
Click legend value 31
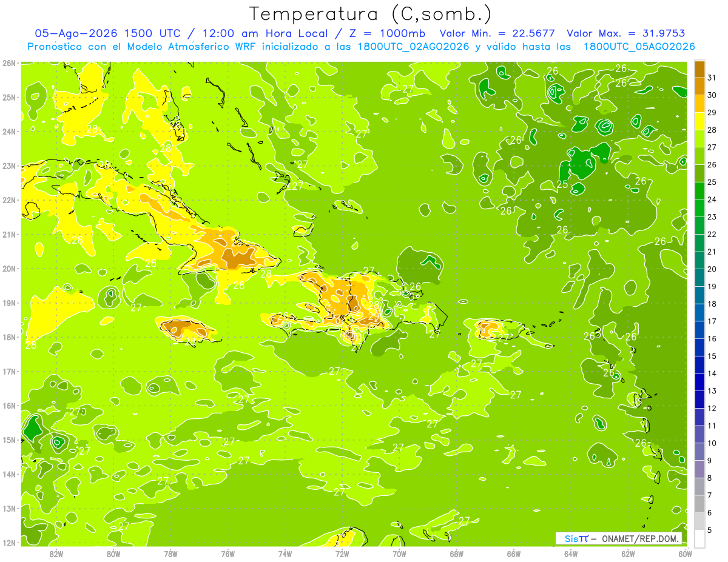click(712, 78)
